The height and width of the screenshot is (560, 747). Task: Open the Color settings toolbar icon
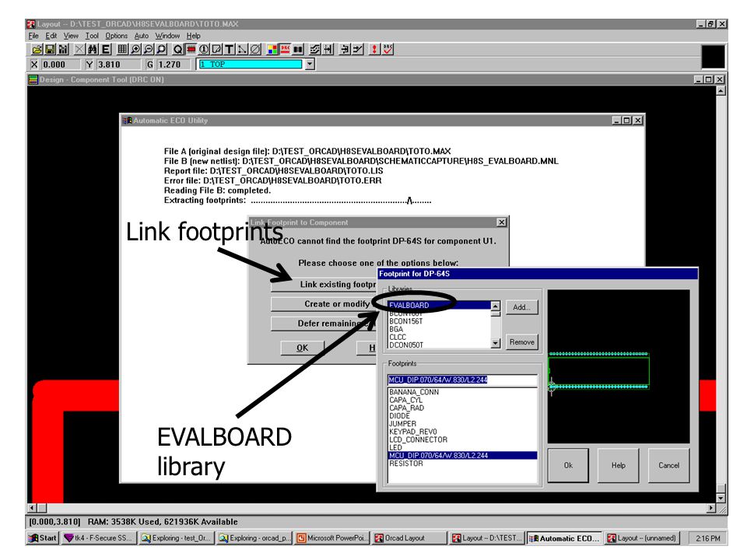[x=272, y=50]
